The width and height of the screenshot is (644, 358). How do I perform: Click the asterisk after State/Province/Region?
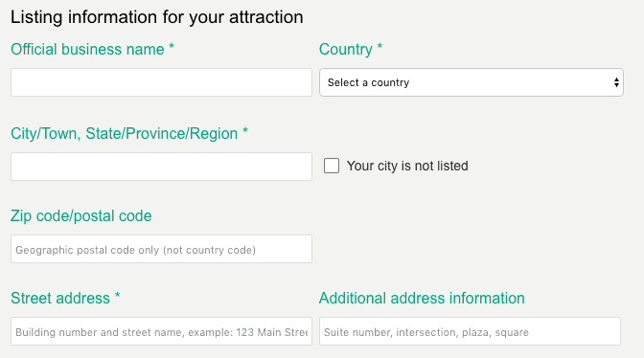point(245,131)
